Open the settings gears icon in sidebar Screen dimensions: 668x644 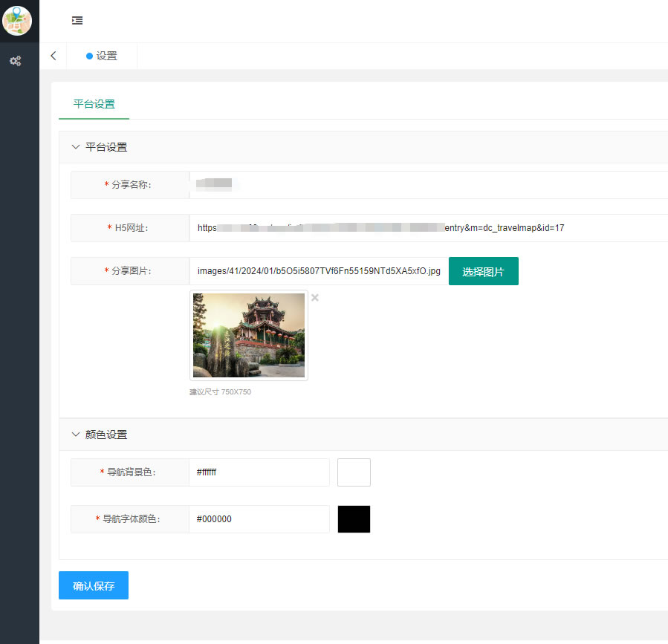[x=15, y=61]
